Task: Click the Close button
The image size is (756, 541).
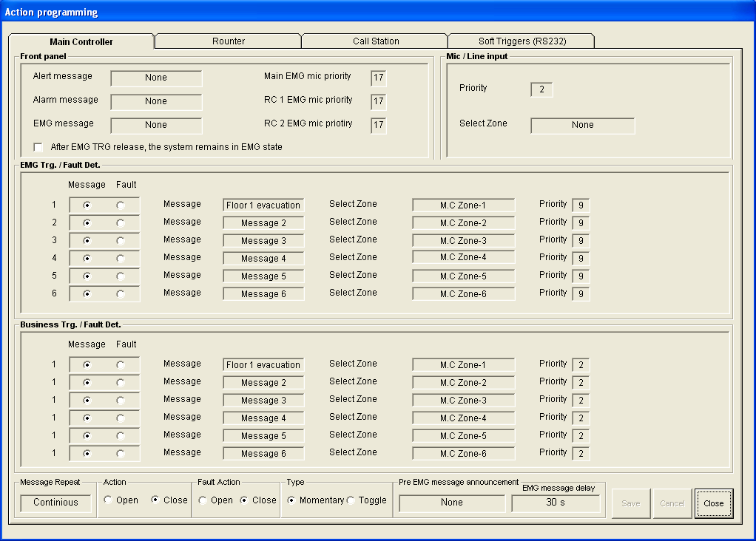Action: pyautogui.click(x=714, y=503)
